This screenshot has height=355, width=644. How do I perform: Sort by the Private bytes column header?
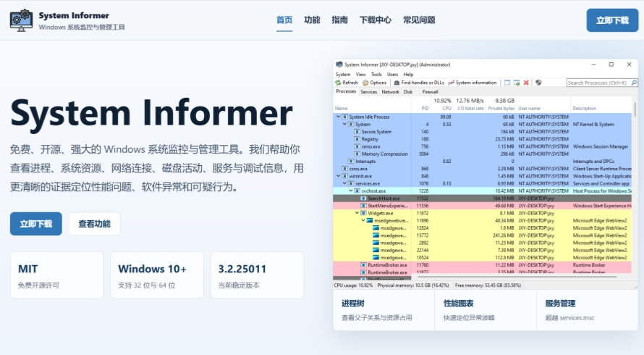click(x=501, y=108)
